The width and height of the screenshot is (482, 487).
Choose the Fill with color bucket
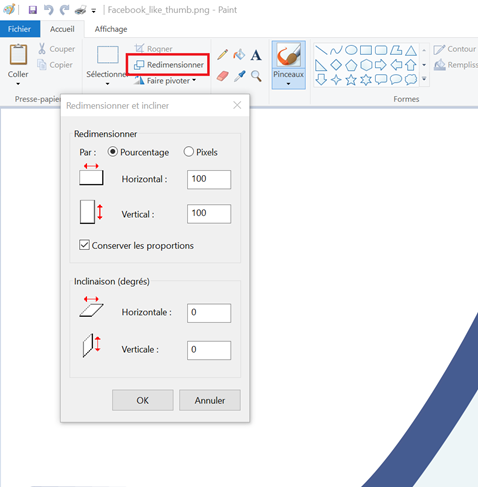[239, 54]
